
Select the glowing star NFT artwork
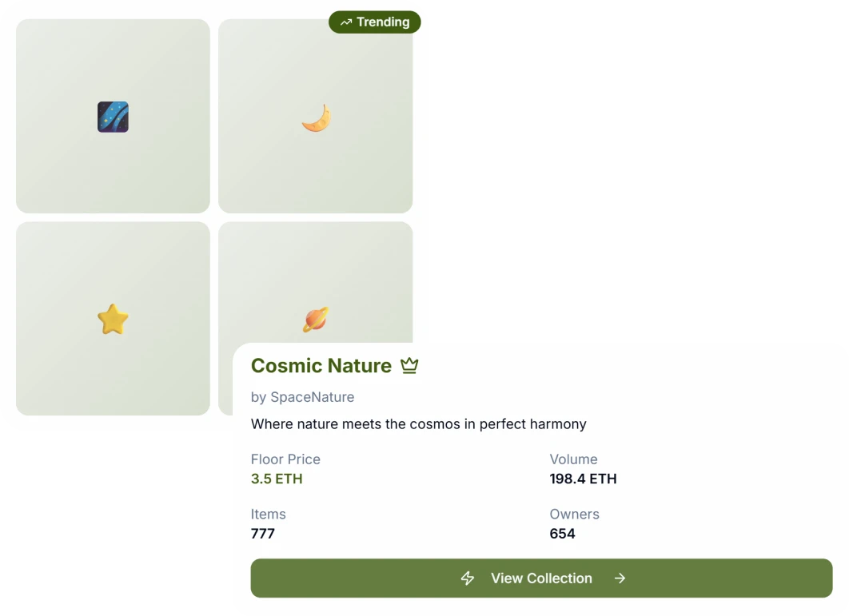pyautogui.click(x=112, y=318)
